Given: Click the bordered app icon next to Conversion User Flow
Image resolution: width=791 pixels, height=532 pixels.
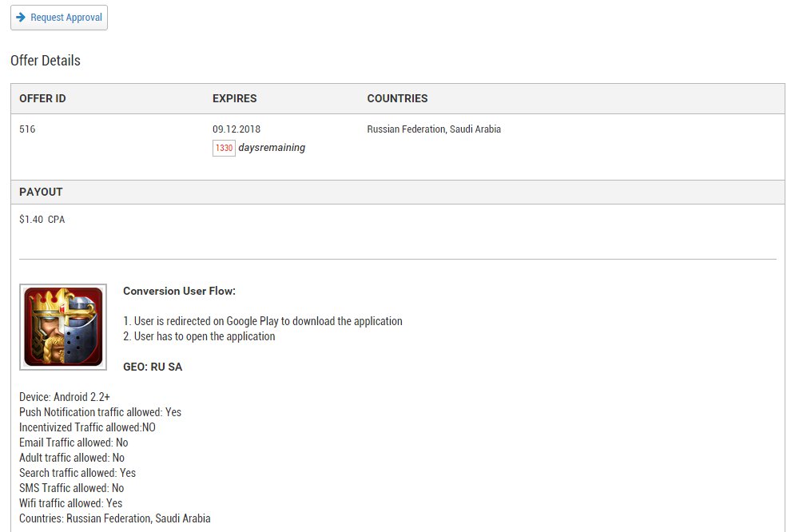Looking at the screenshot, I should 63,326.
